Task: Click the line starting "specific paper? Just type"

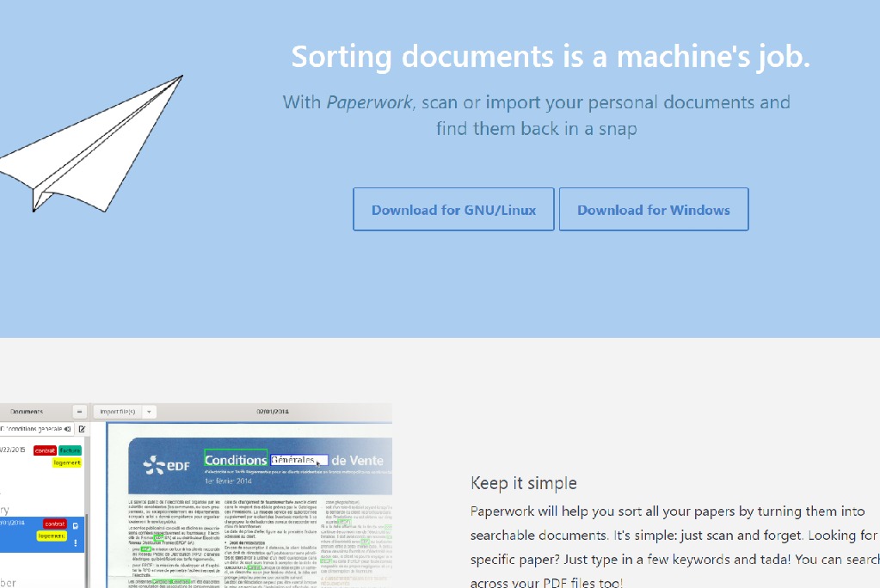Action: point(675,560)
